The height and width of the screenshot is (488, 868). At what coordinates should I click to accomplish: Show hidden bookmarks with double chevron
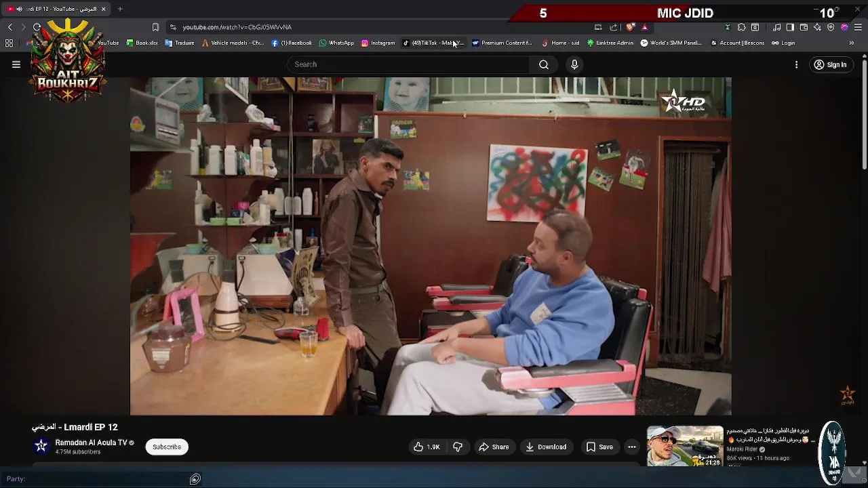(851, 43)
